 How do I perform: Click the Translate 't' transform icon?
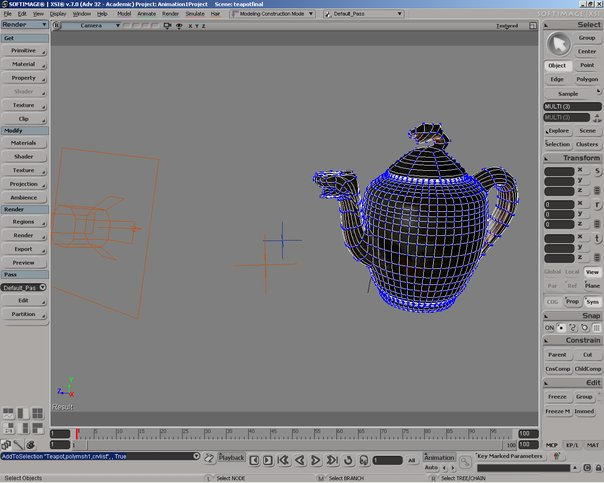(x=597, y=238)
